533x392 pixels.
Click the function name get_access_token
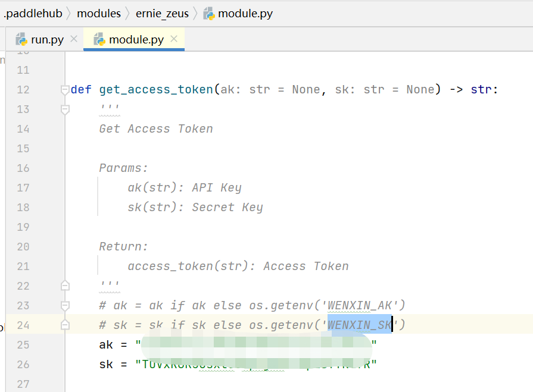tap(156, 90)
